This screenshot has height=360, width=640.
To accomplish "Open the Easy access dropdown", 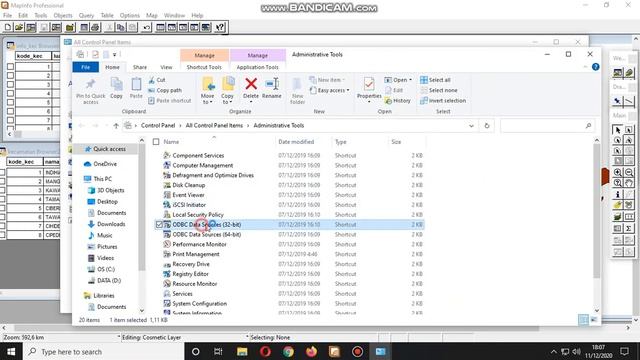I will (330, 90).
